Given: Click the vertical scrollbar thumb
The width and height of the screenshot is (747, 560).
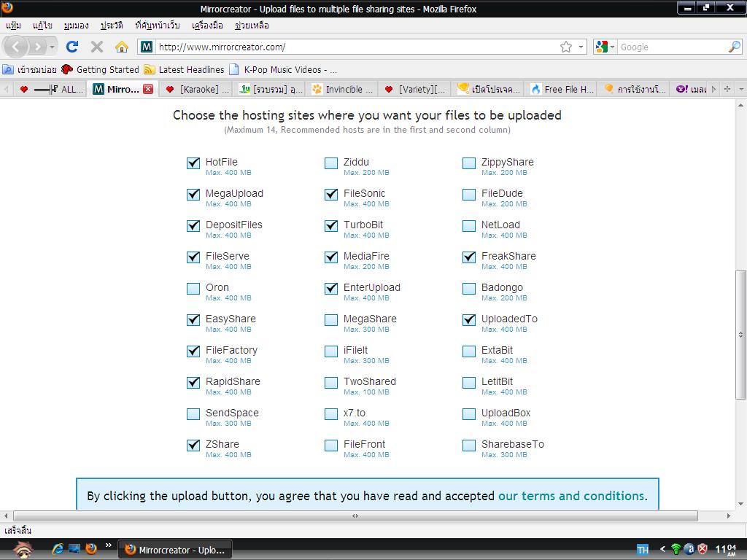Looking at the screenshot, I should pyautogui.click(x=740, y=334).
